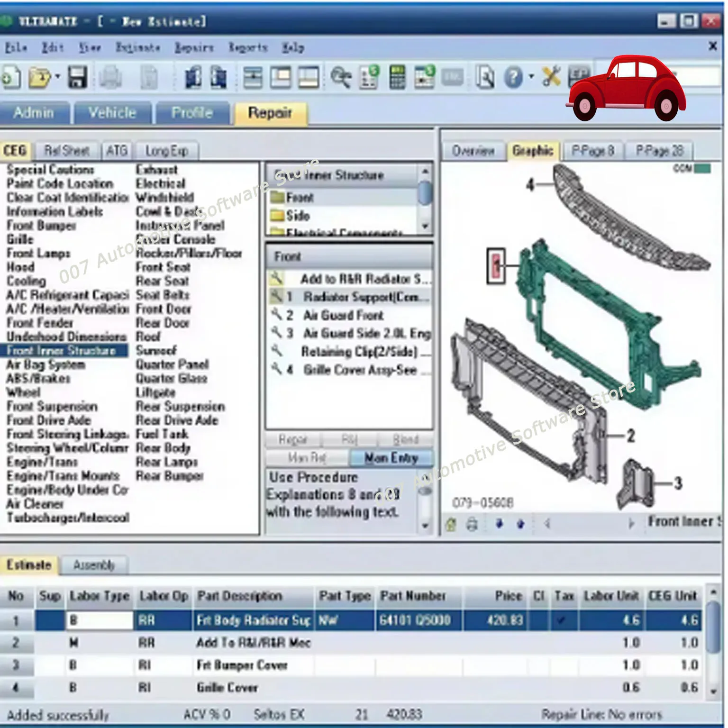Select Front Bumper in the CEG list
The height and width of the screenshot is (728, 728).
click(x=41, y=226)
